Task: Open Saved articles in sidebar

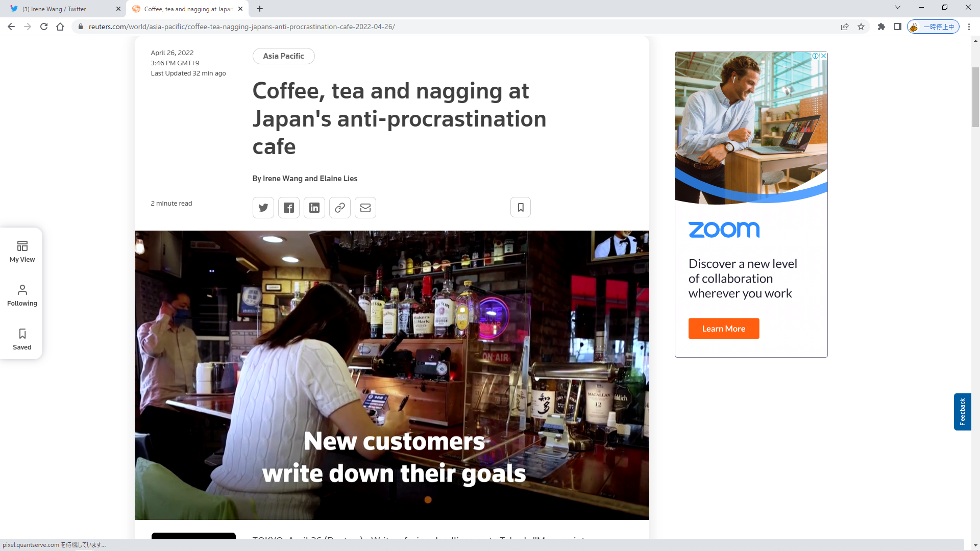Action: (x=22, y=339)
